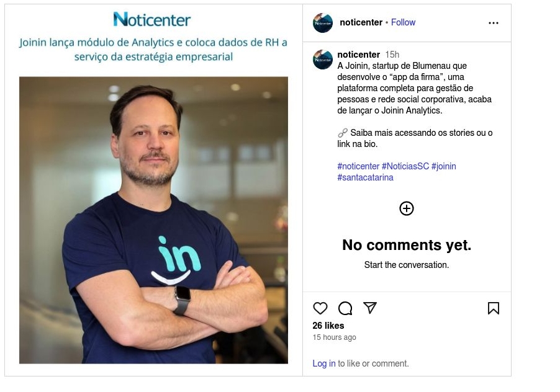This screenshot has height=392, width=560.
Task: Click the noticenter avatar in the header
Action: [x=322, y=23]
